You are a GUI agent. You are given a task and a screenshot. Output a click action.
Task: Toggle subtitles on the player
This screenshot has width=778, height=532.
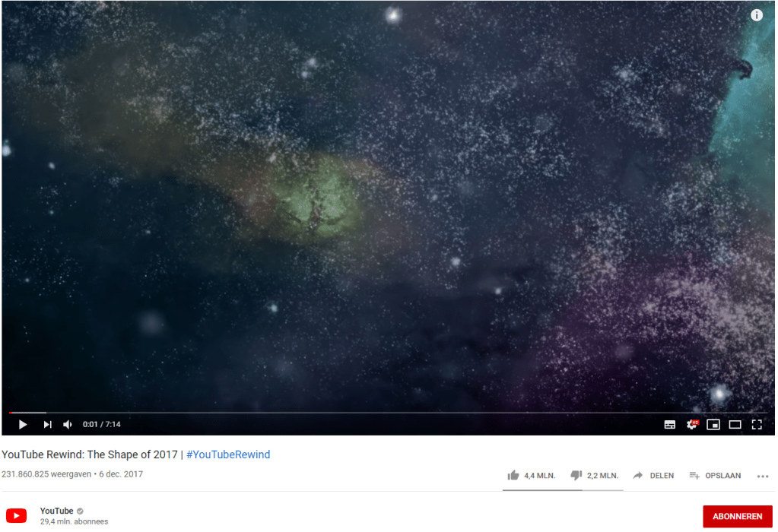[670, 424]
